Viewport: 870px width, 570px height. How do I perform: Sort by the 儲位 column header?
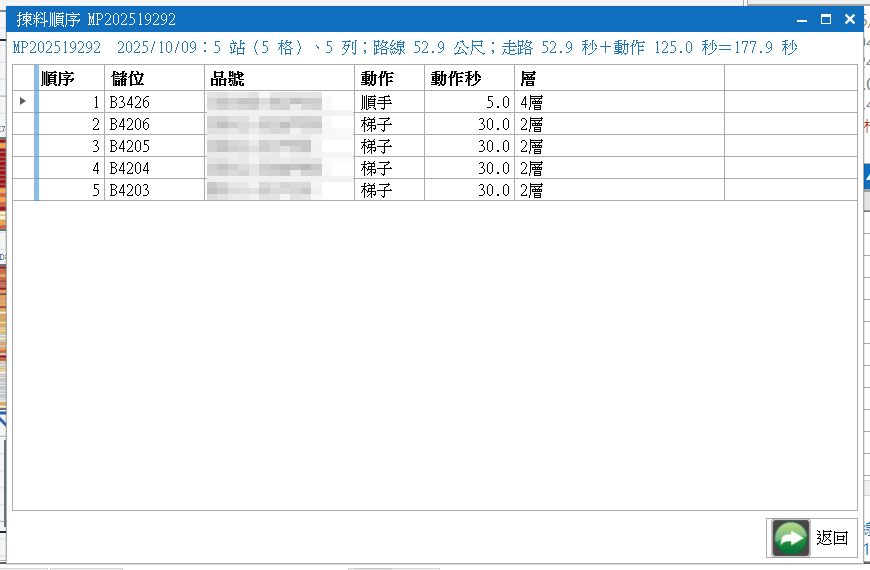coord(154,78)
